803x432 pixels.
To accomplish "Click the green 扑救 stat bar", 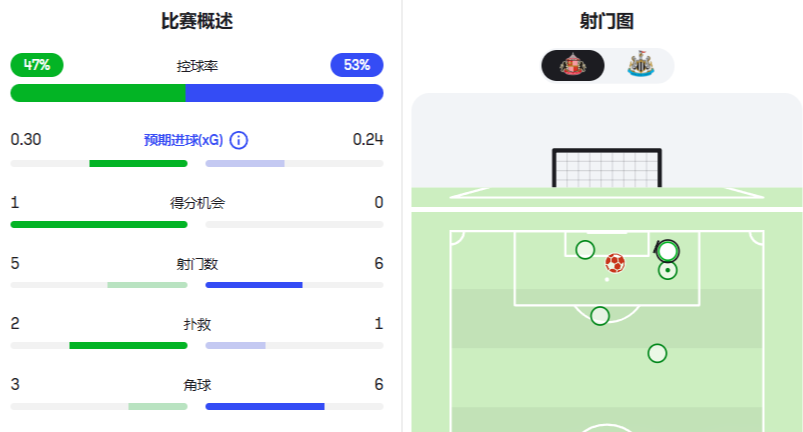I will tap(128, 346).
